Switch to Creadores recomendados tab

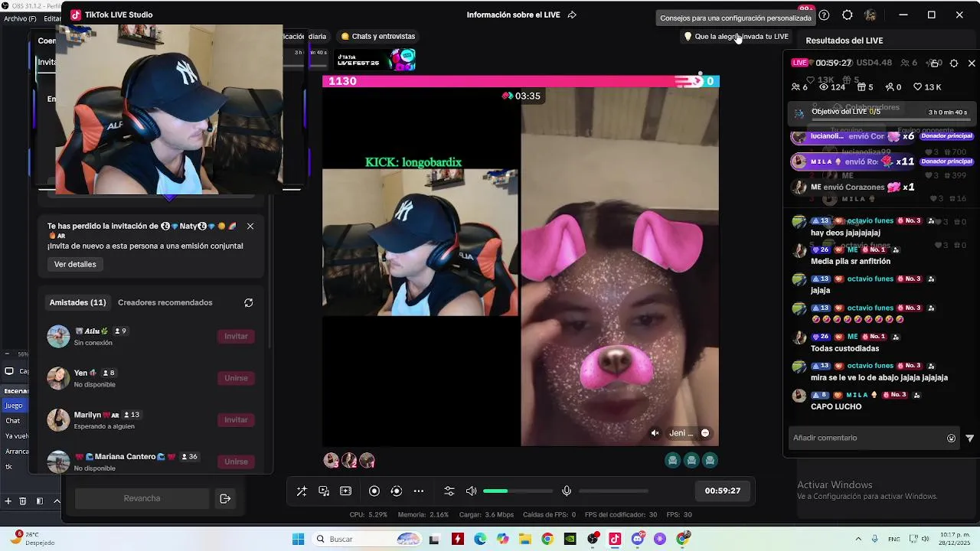165,302
